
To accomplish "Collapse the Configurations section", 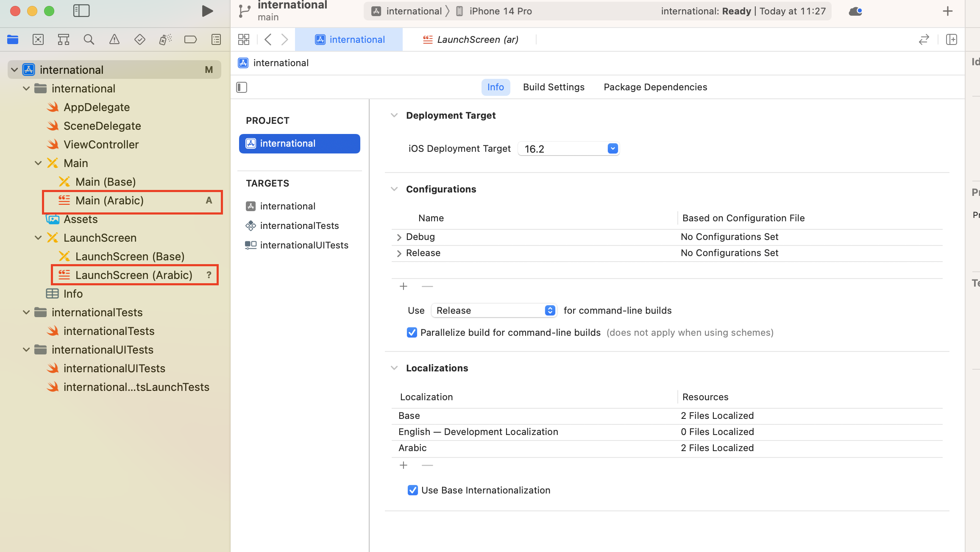I will point(394,189).
